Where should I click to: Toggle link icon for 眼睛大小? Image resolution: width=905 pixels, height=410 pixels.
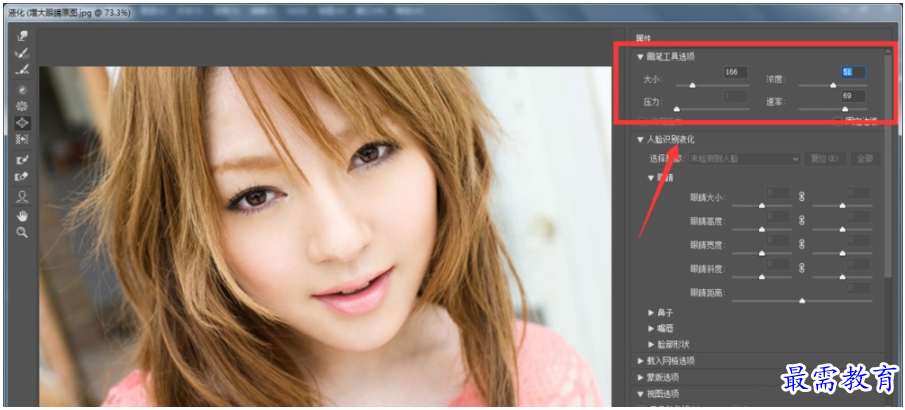click(x=801, y=197)
